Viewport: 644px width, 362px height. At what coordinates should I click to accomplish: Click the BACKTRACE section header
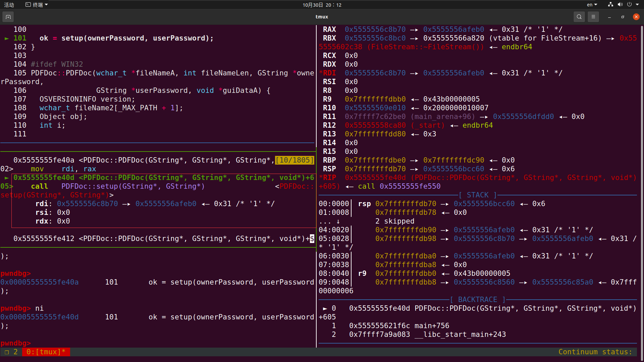478,300
